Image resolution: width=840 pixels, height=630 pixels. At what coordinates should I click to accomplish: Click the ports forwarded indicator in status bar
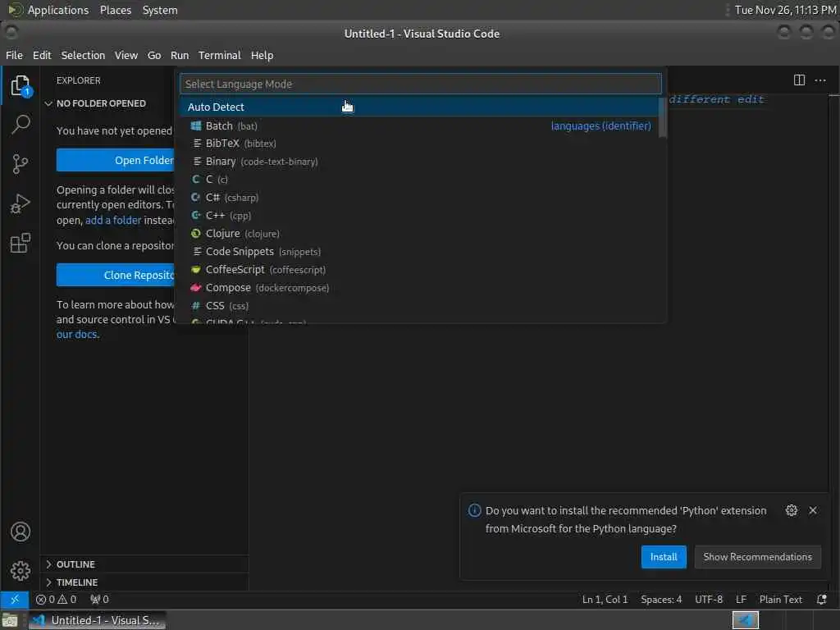point(99,600)
